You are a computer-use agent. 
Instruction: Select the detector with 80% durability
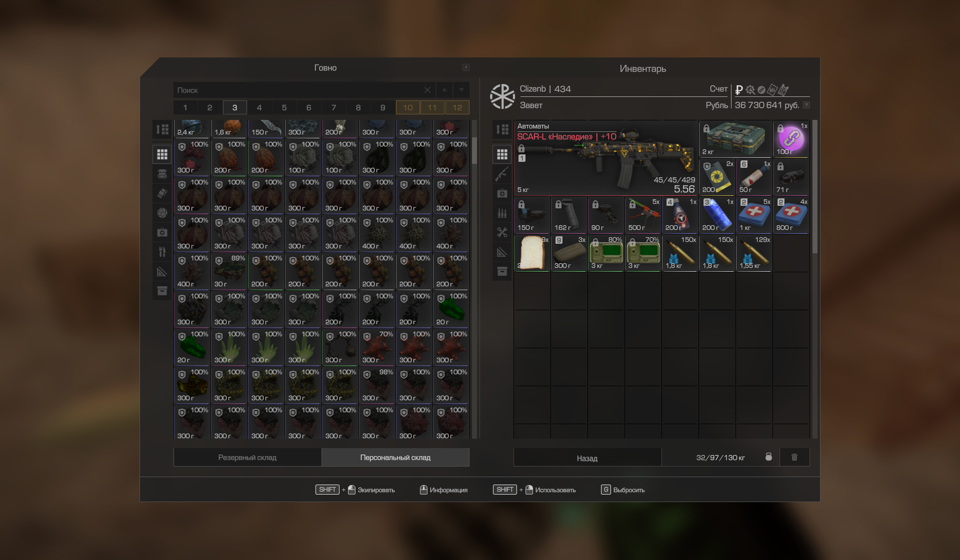click(606, 252)
